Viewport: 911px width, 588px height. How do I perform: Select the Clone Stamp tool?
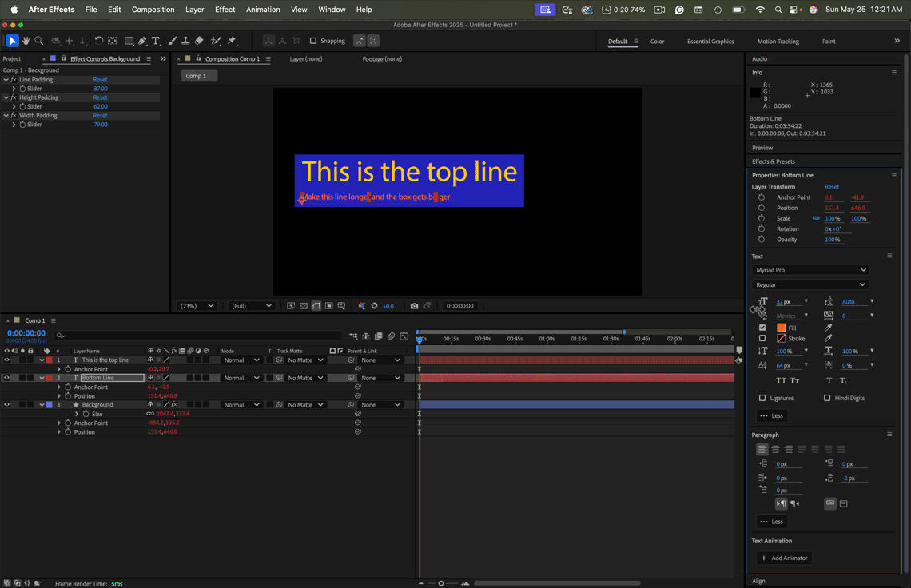(185, 41)
